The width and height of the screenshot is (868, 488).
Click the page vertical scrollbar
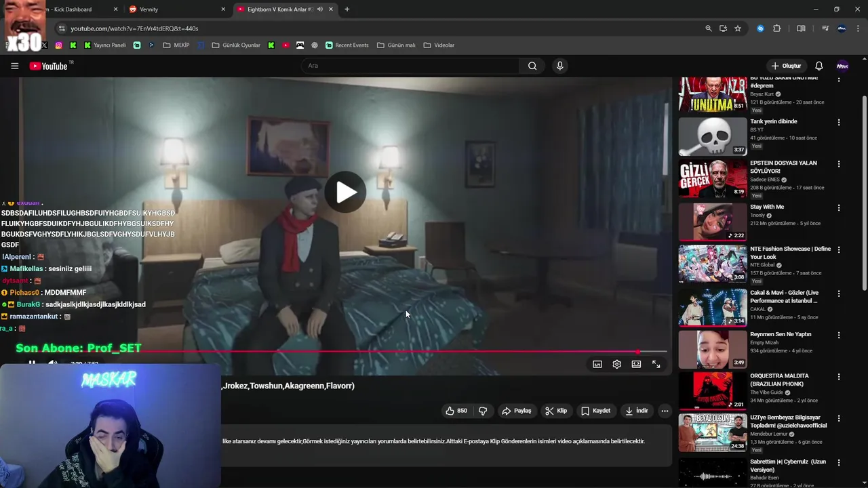tap(864, 193)
